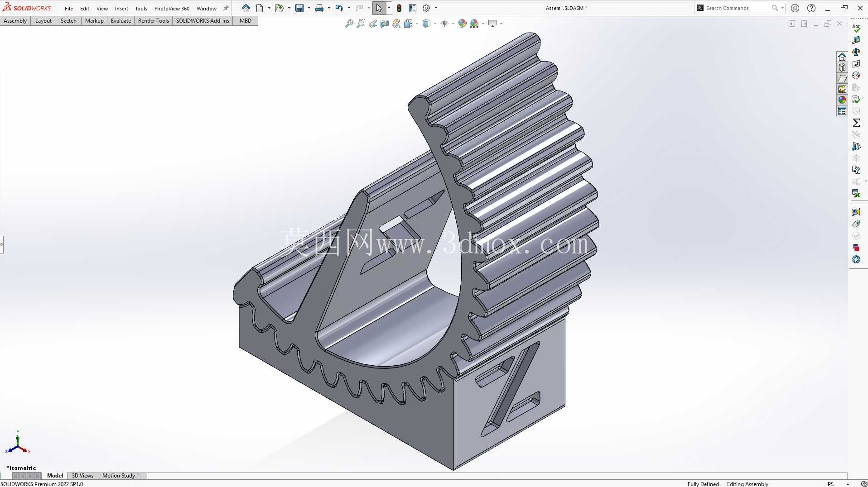Expand the View Orientation dropdown arrow
Viewport: 868px width, 487px height.
(417, 24)
